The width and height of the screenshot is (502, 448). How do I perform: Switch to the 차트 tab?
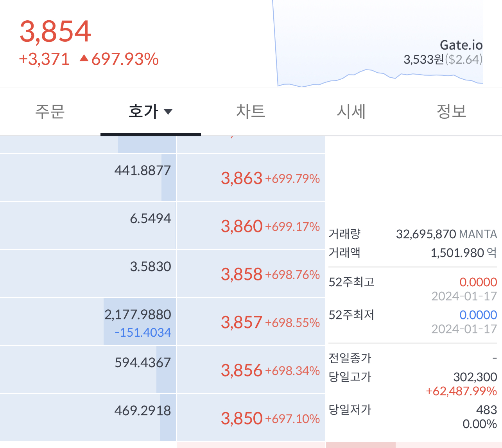pyautogui.click(x=251, y=111)
